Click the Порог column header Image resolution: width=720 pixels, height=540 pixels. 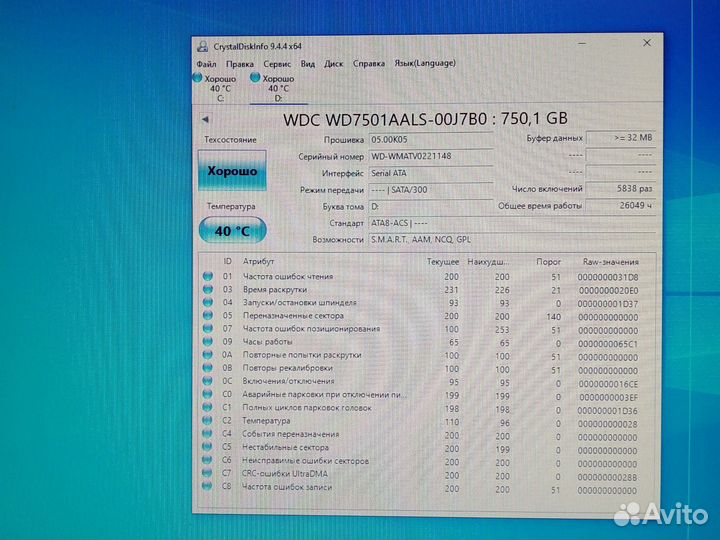point(548,262)
